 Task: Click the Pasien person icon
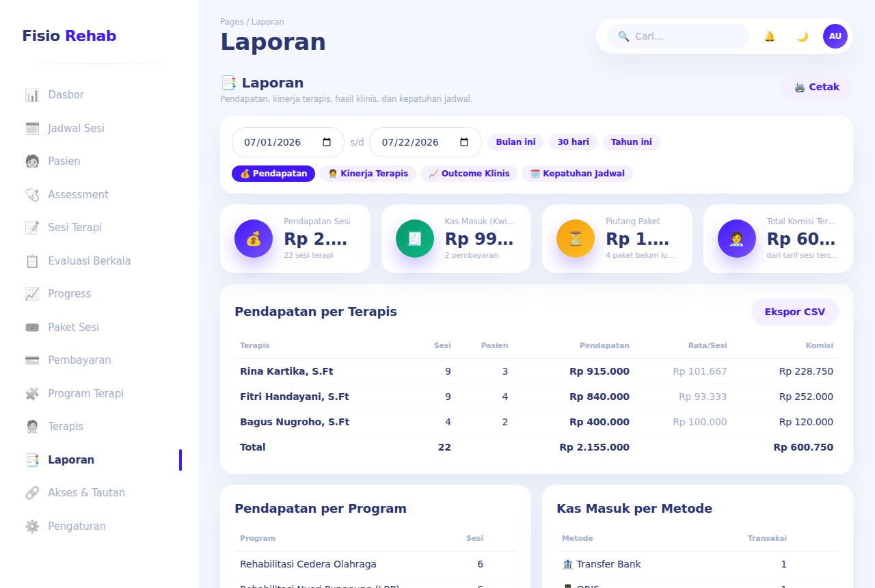(x=32, y=161)
